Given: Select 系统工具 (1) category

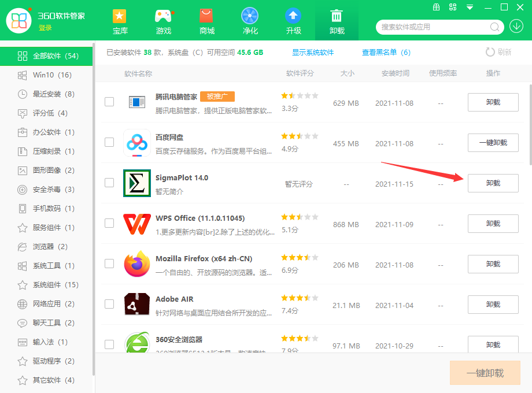Looking at the screenshot, I should click(46, 265).
